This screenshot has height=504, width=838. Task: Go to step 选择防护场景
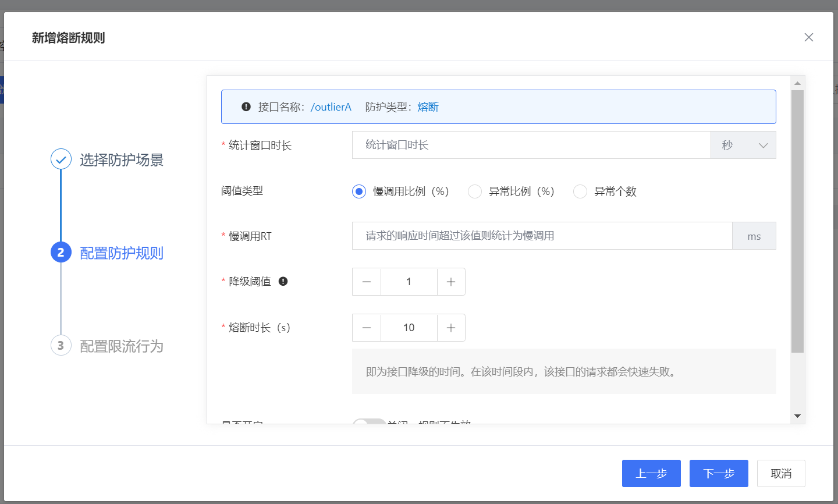(122, 159)
